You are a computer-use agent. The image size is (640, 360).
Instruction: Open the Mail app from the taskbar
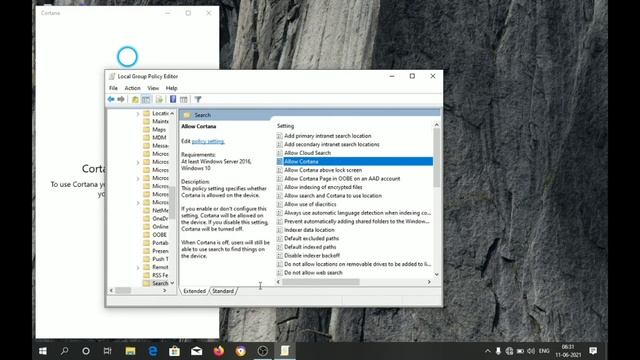pos(197,351)
